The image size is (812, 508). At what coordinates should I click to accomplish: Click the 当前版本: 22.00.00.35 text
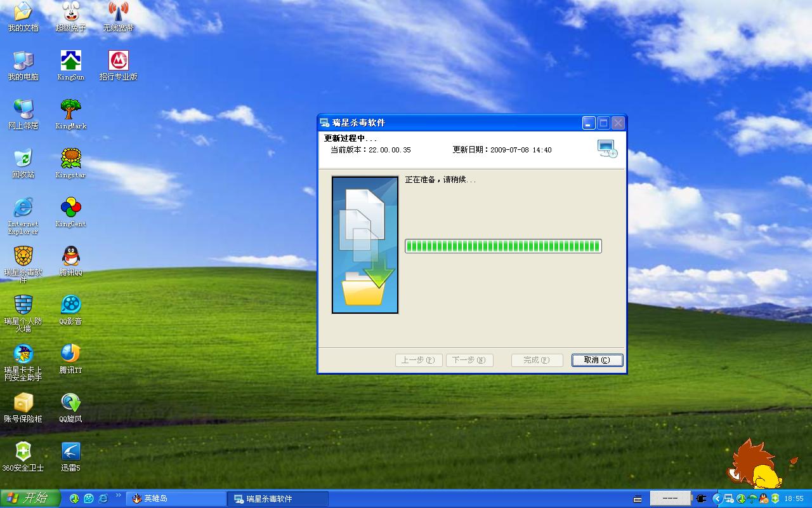370,150
